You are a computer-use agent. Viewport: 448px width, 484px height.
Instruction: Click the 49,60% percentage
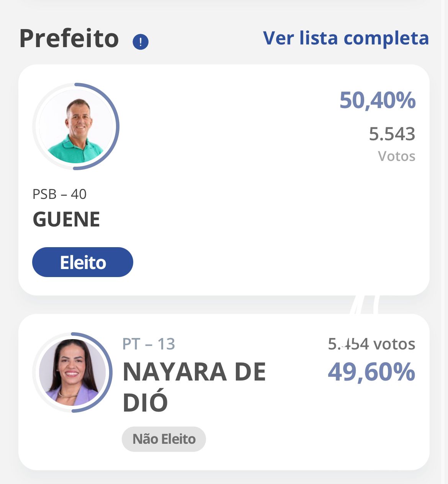click(x=371, y=372)
